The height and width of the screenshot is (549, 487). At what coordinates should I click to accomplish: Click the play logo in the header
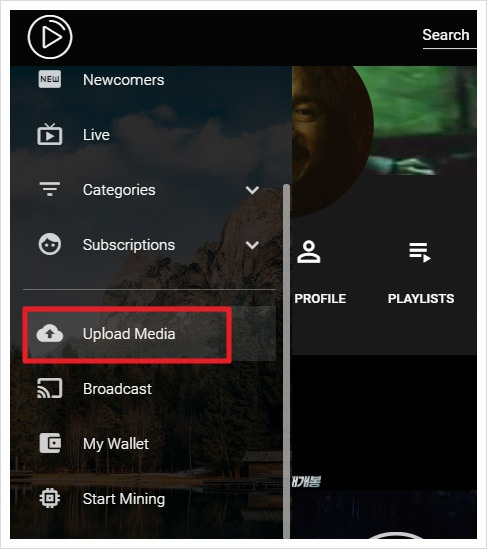pos(50,37)
